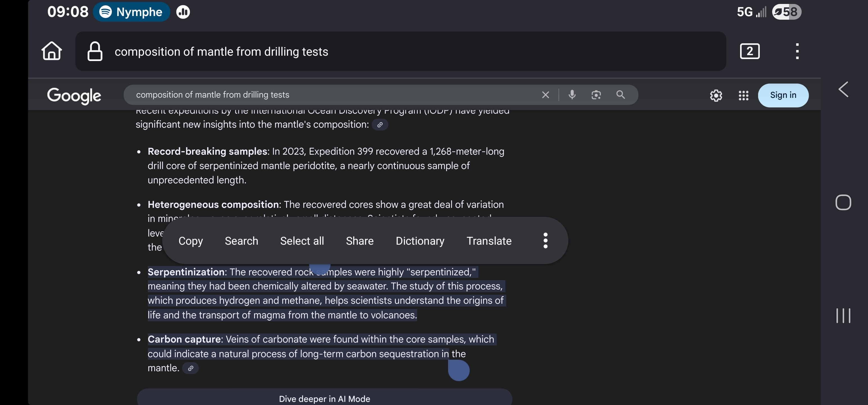The height and width of the screenshot is (405, 868).
Task: Tap the 5G signal indicator
Action: [751, 12]
